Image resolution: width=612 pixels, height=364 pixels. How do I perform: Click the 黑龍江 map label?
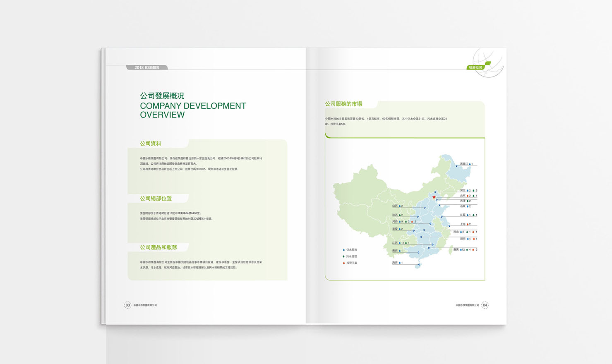coord(464,164)
